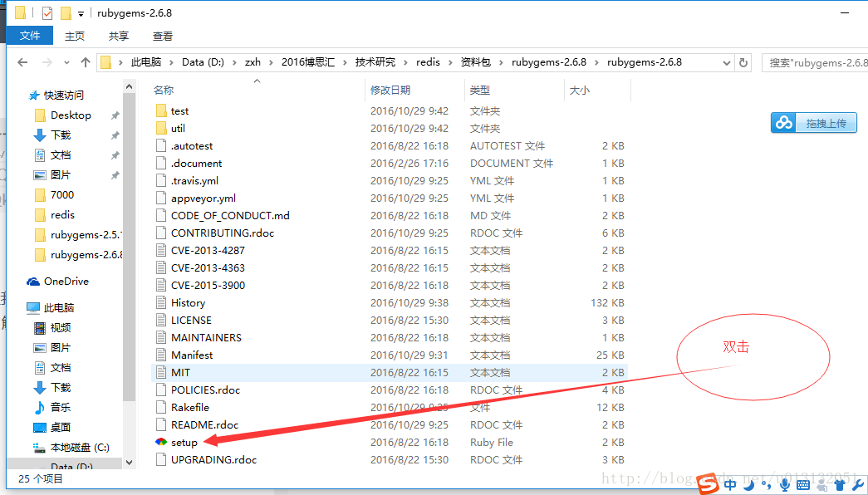The image size is (868, 495).
Task: Click 资料包 breadcrumb segment
Action: pos(475,62)
